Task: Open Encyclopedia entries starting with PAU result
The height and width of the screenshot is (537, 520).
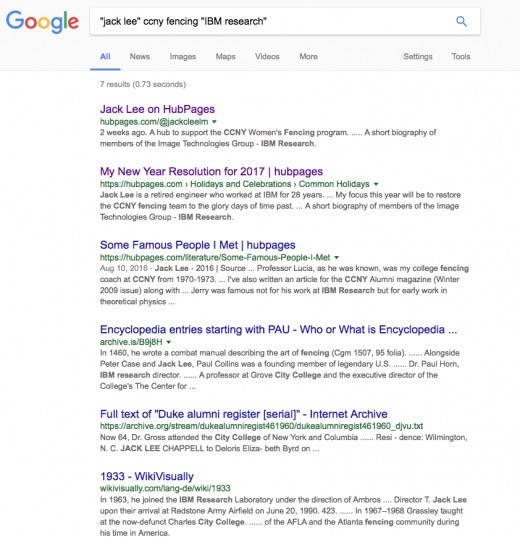Action: coord(278,329)
